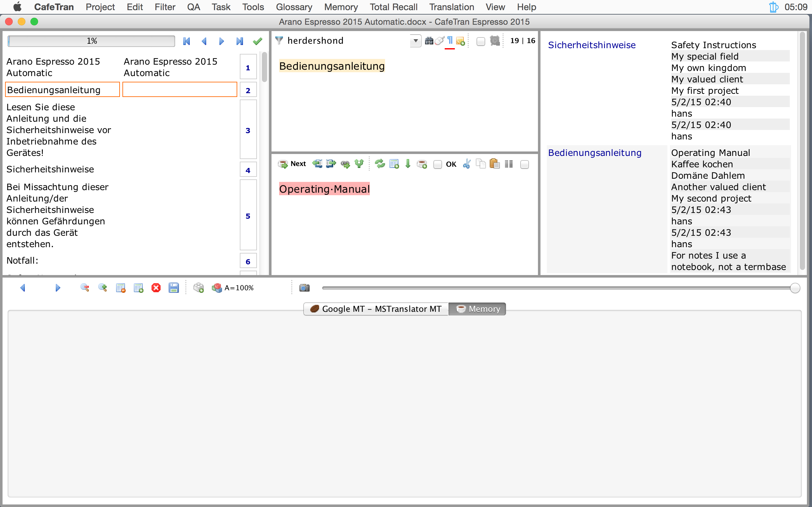
Task: Tick the checkbox beside the 19 | 16 counter
Action: [x=481, y=41]
